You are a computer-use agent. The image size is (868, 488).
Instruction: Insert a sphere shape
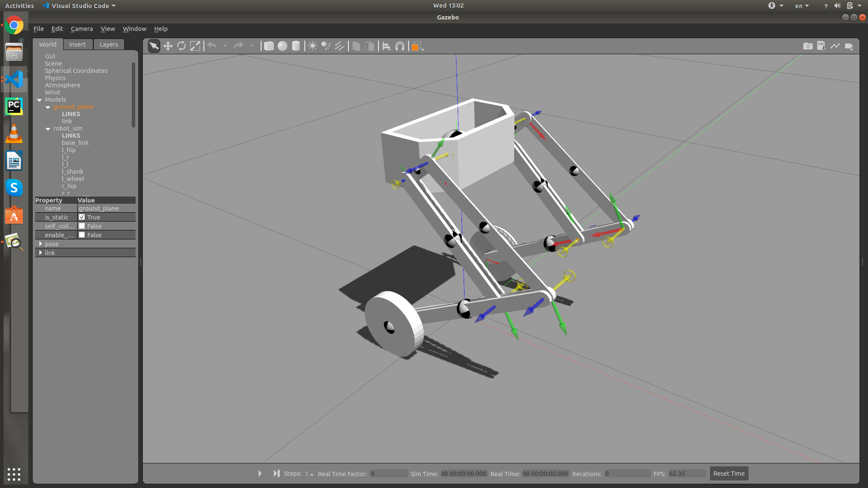pyautogui.click(x=282, y=46)
